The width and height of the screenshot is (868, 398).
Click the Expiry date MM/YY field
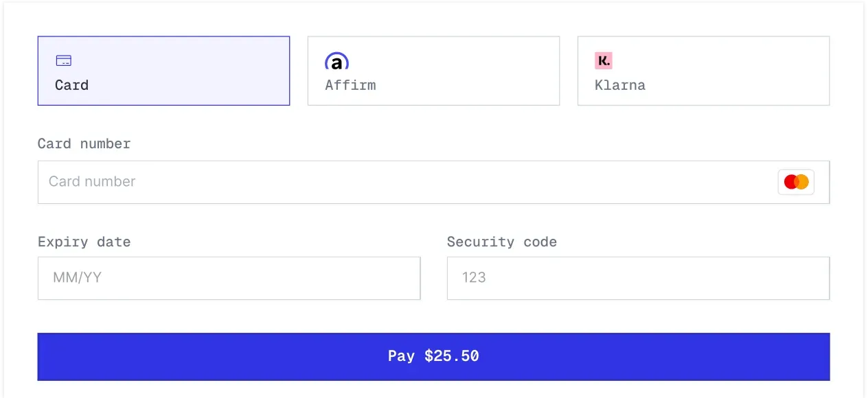(x=229, y=278)
